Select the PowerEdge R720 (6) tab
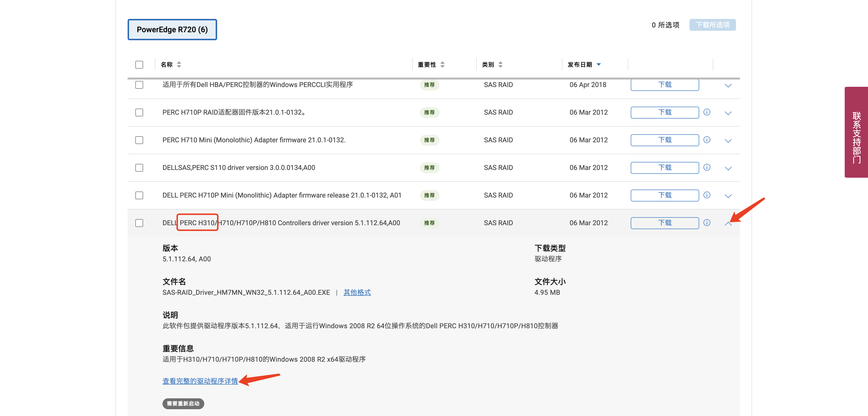The width and height of the screenshot is (868, 416). [x=172, y=30]
